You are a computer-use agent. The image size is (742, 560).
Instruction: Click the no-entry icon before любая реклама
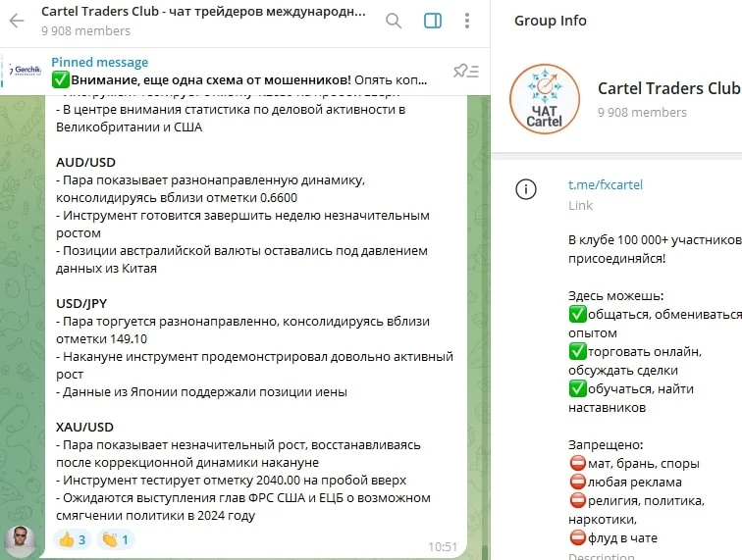pos(577,482)
